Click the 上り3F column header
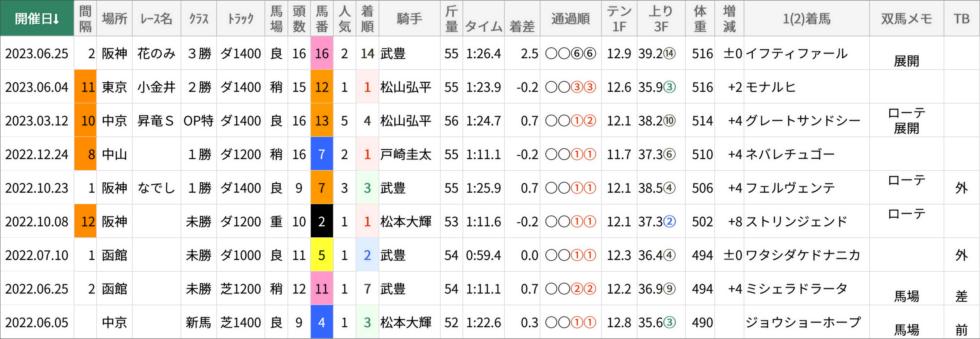 point(661,18)
